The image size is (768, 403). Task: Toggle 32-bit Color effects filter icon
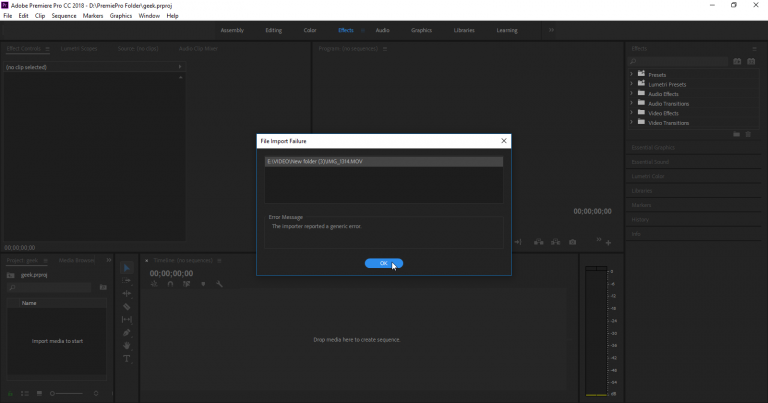click(751, 62)
